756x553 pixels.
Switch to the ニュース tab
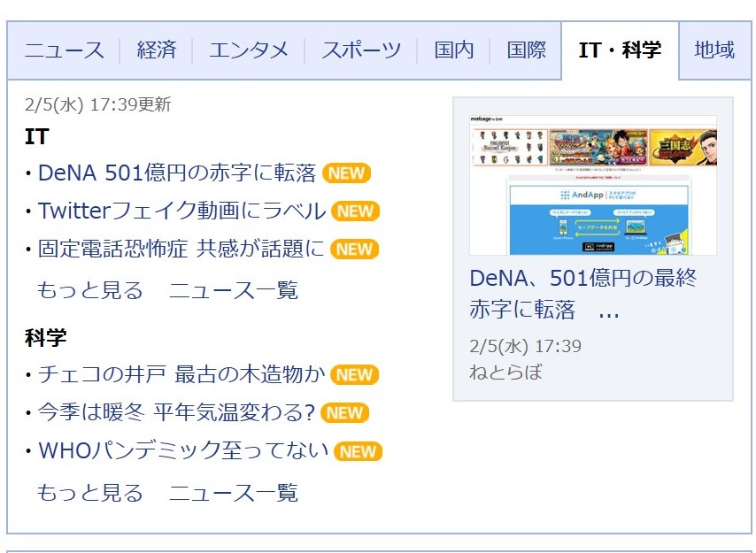[x=64, y=50]
